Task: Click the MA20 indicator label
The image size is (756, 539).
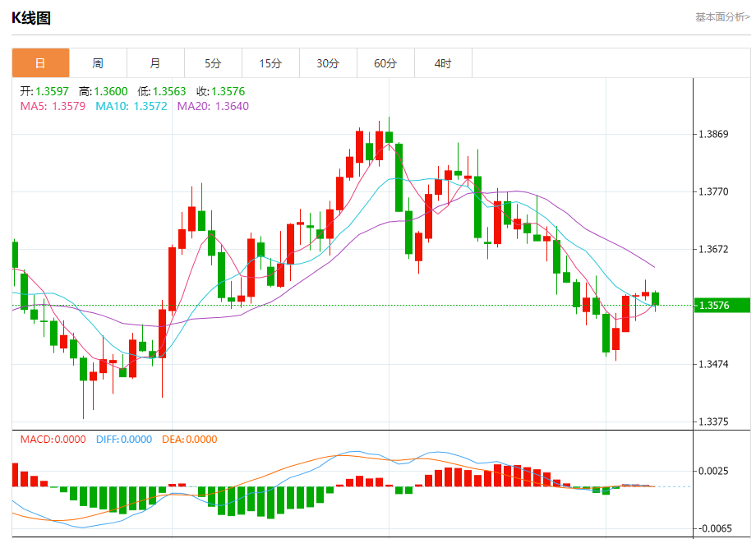Action: tap(213, 106)
